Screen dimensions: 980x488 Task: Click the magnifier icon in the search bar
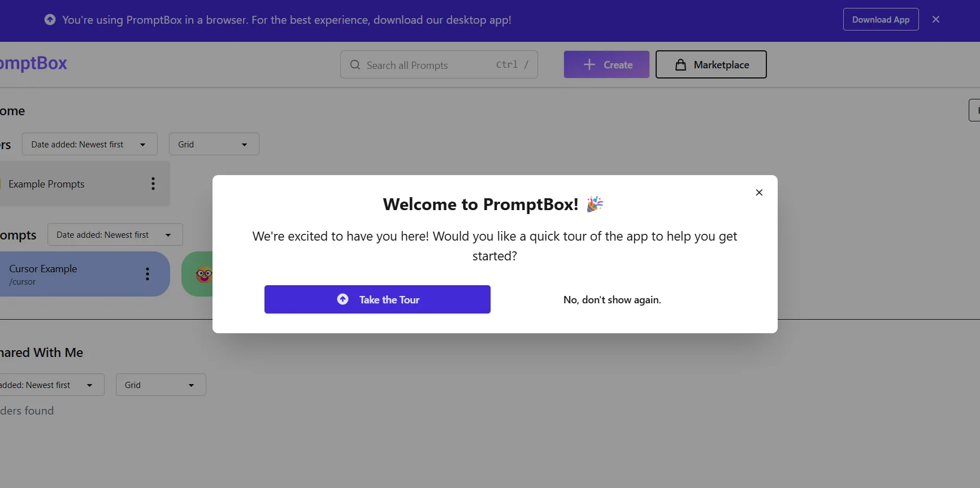(354, 64)
